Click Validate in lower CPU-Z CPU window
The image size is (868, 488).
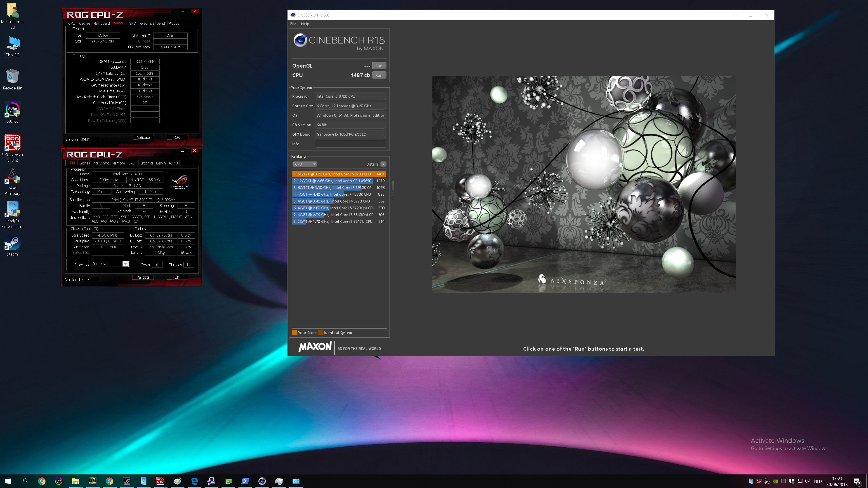coord(143,277)
